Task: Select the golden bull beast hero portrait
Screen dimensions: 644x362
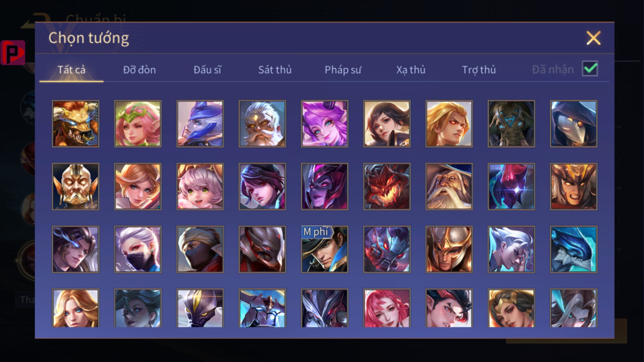Action: tap(75, 124)
